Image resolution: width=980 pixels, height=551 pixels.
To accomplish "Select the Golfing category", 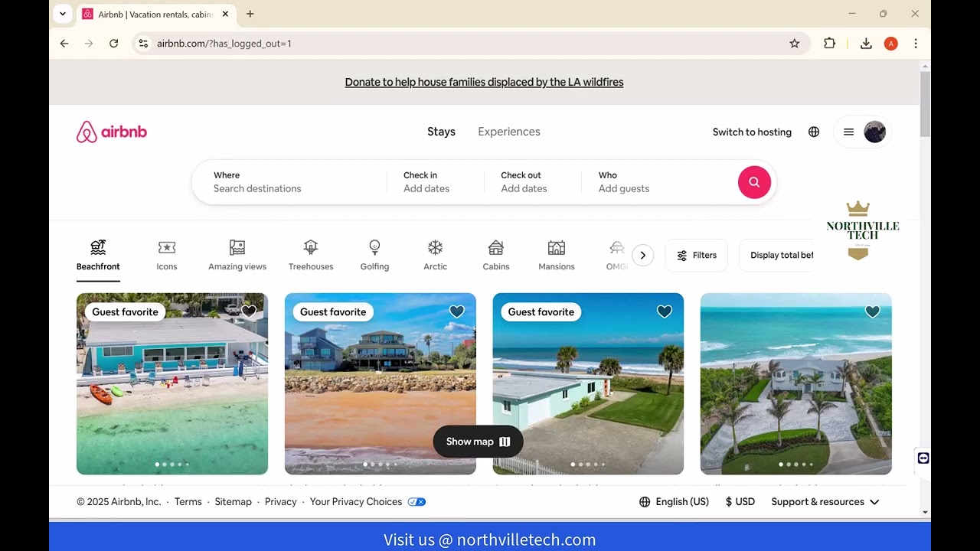I will (374, 256).
